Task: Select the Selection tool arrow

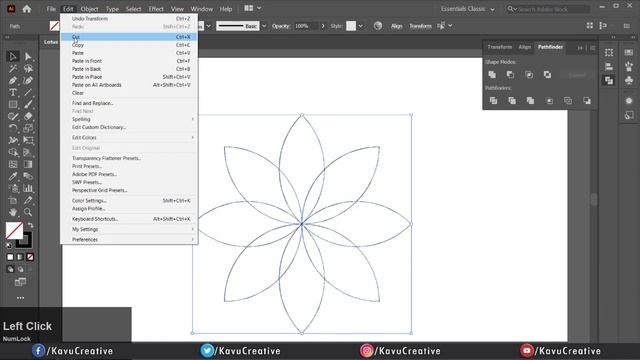Action: click(13, 56)
